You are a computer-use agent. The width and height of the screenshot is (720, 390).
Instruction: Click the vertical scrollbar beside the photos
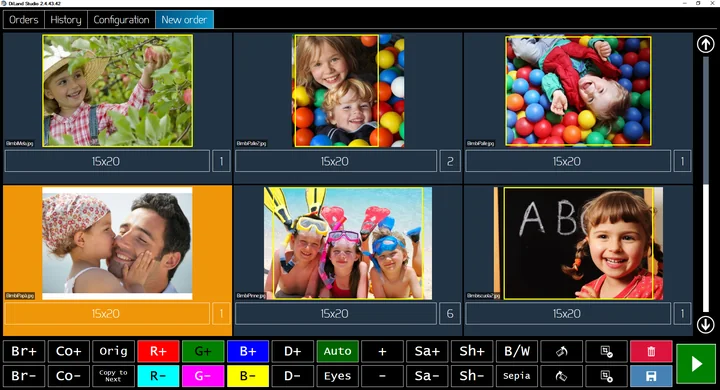(706, 184)
